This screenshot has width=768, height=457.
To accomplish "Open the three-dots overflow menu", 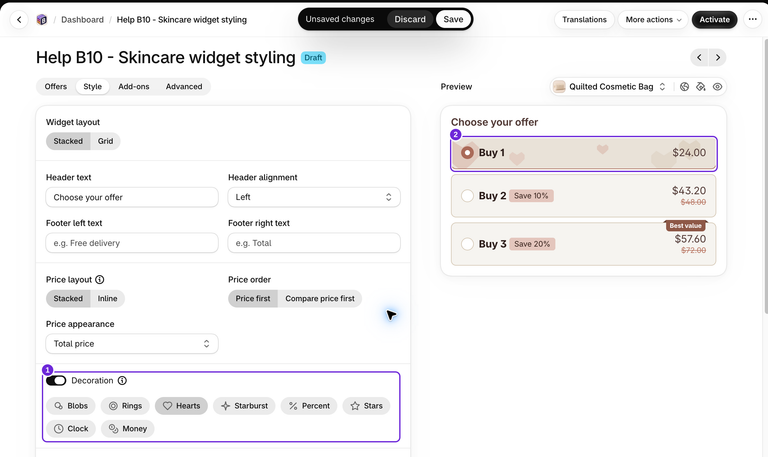I will point(753,20).
